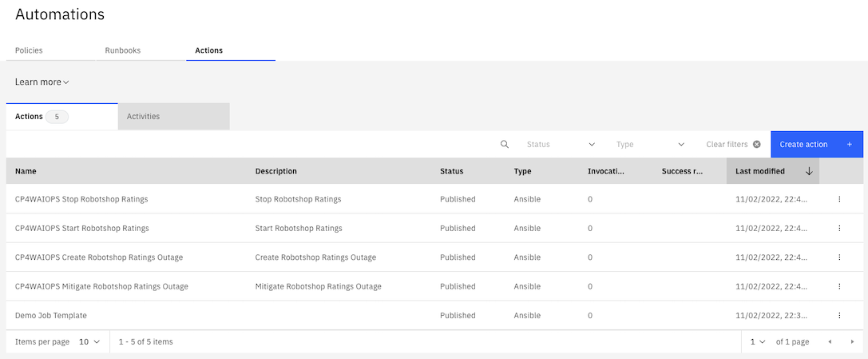868x359 pixels.
Task: Open the Status filter dropdown
Action: [x=561, y=145]
